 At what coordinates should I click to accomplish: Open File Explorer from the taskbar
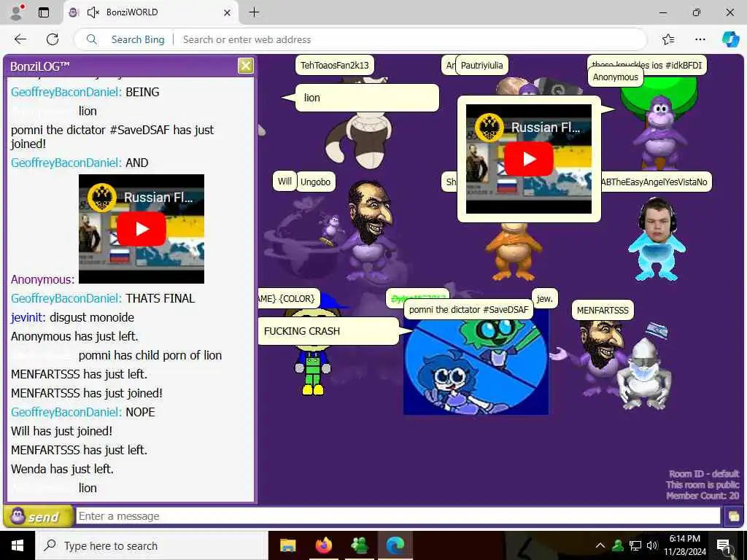click(287, 545)
